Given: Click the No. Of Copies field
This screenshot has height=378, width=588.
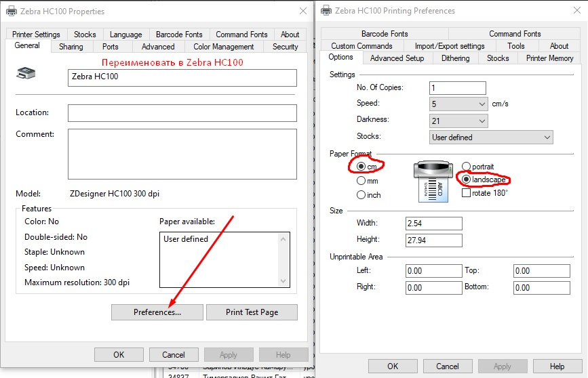Looking at the screenshot, I should (458, 88).
